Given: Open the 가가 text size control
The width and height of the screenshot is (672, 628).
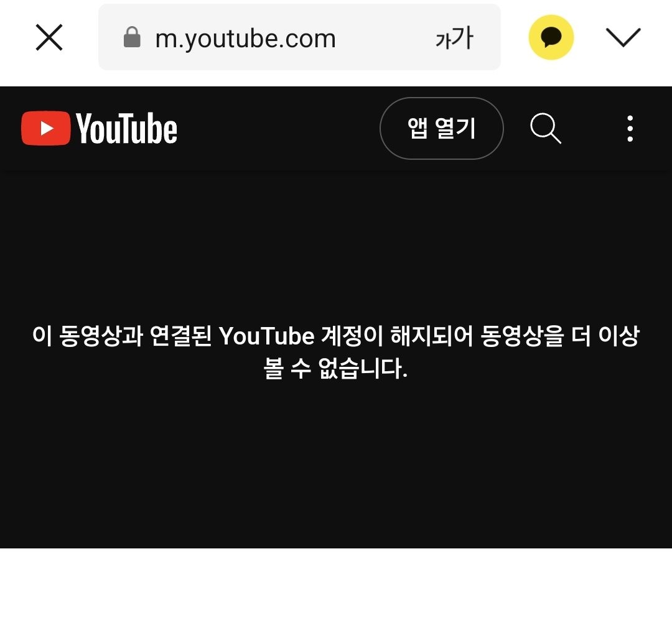Looking at the screenshot, I should [x=454, y=38].
